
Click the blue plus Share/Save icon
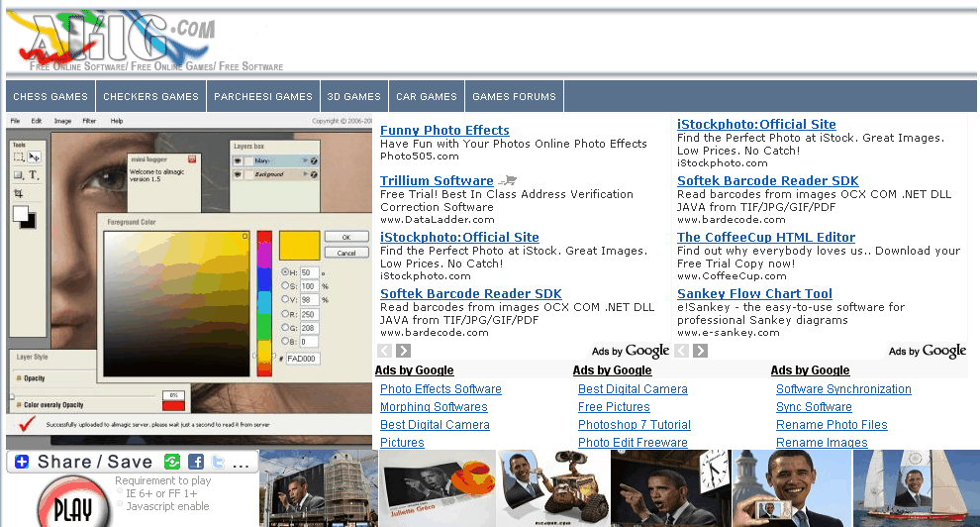22,462
